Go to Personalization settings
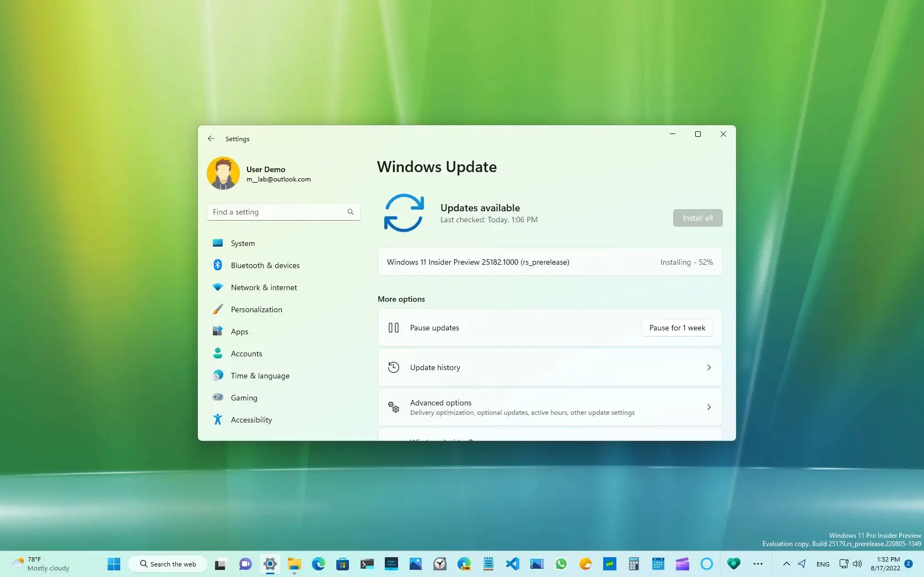The image size is (924, 577). (x=256, y=309)
